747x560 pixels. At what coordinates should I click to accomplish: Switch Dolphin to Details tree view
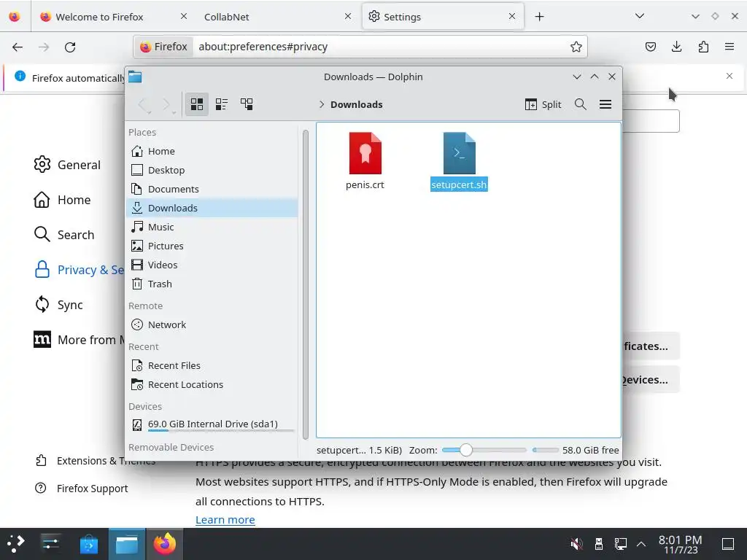pyautogui.click(x=247, y=104)
